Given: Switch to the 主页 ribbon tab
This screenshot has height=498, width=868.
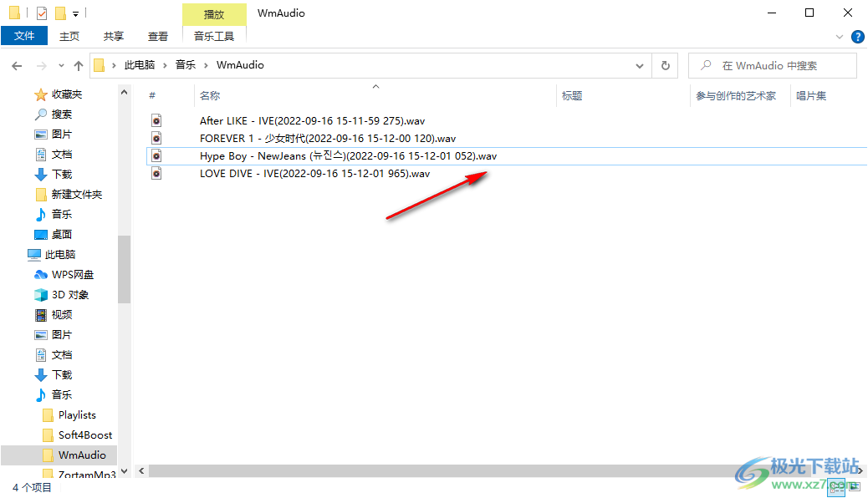Looking at the screenshot, I should pyautogui.click(x=69, y=36).
